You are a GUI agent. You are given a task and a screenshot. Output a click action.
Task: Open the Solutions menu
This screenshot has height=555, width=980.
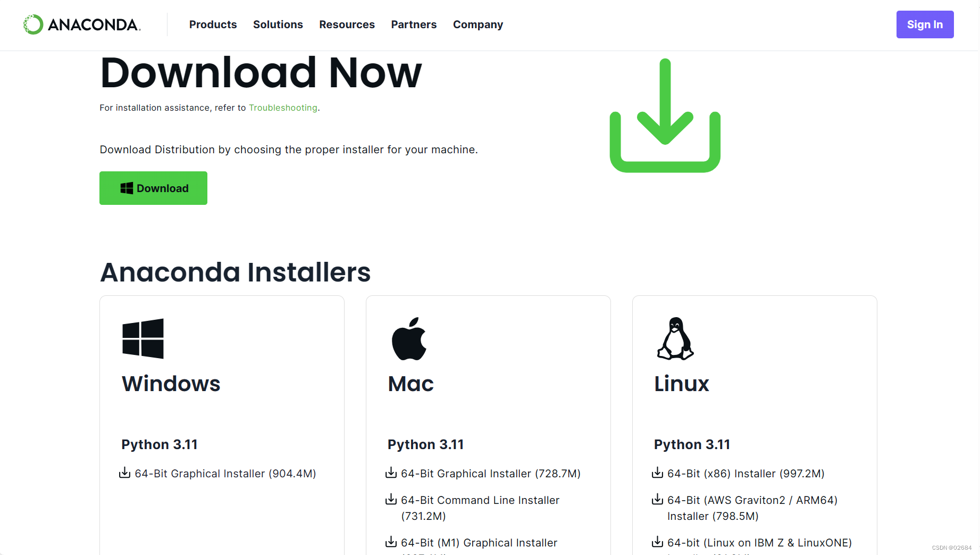point(278,24)
